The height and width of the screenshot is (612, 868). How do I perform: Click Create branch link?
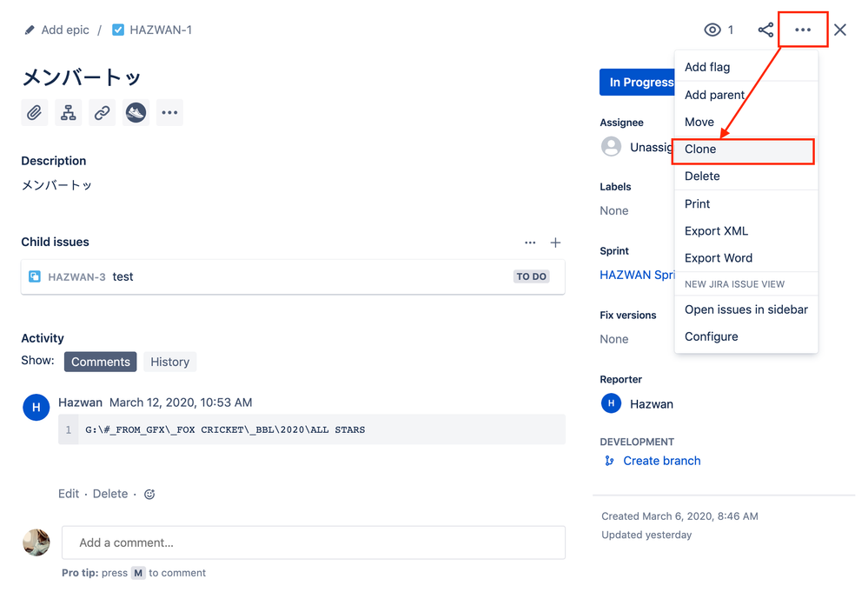point(661,461)
